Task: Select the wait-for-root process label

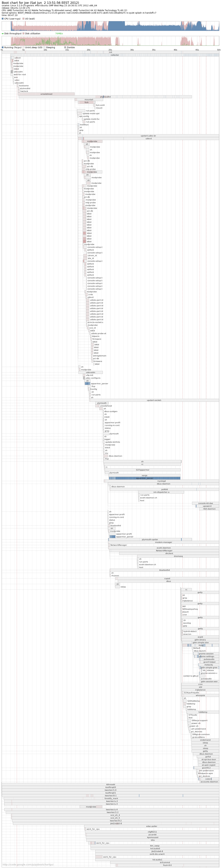Action: point(19,74)
